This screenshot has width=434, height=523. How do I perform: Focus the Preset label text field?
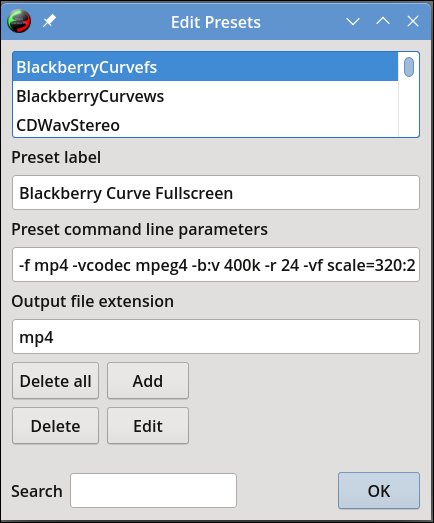click(216, 193)
